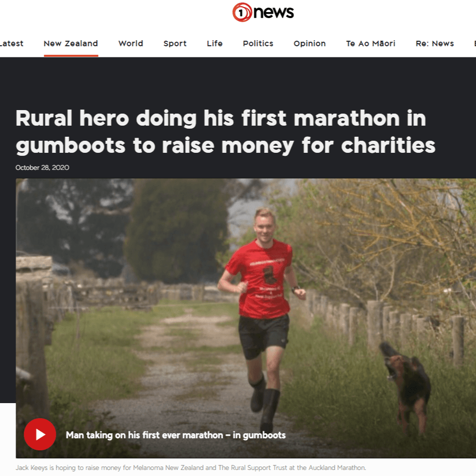Click the video thumbnail of running man

[x=246, y=318]
